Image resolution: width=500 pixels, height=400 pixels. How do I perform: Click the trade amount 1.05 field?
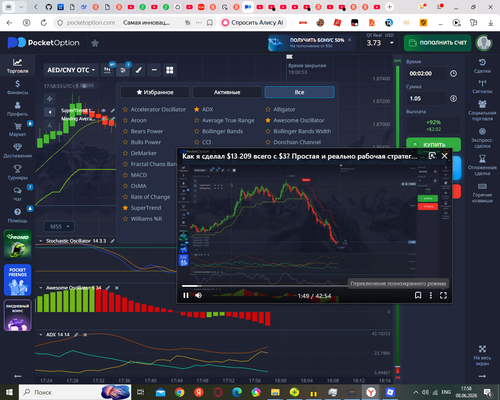coord(428,99)
